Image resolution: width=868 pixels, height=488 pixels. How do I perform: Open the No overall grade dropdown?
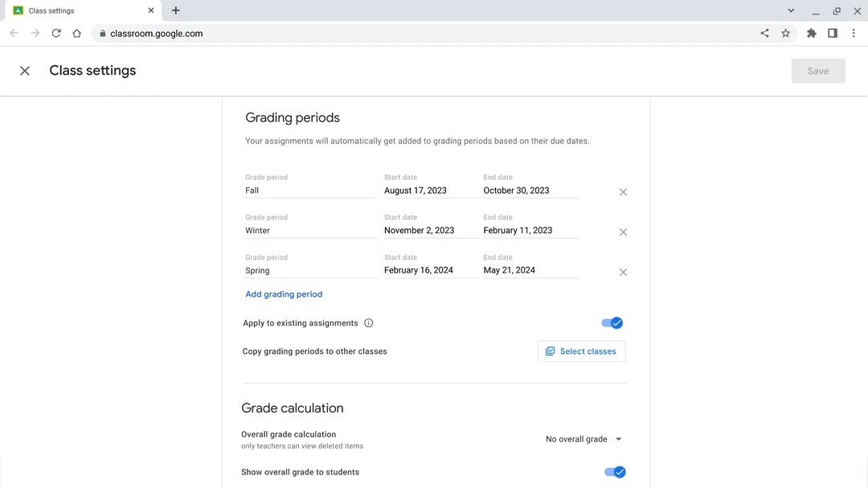tap(584, 439)
